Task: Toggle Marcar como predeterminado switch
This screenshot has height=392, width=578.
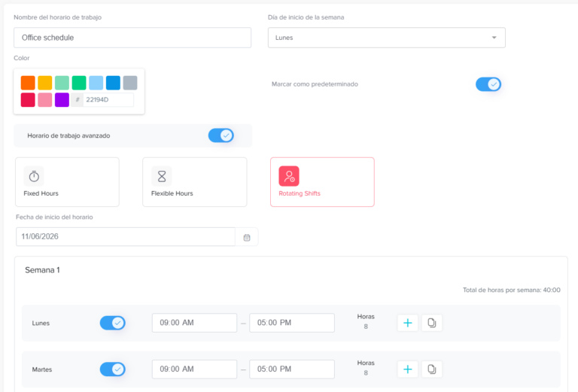Action: (488, 84)
